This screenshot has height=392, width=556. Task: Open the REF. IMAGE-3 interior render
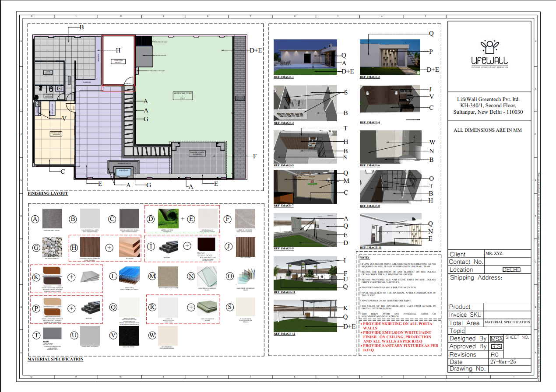pos(305,102)
